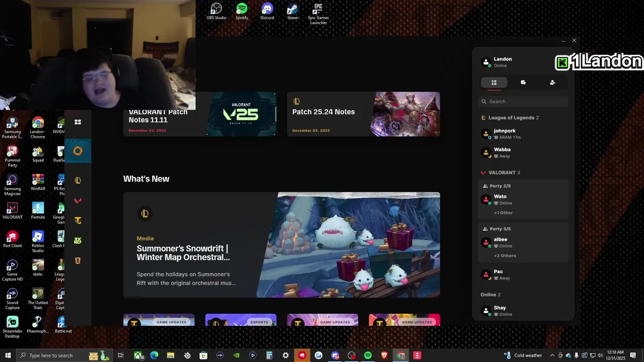Click the friends Search field
Viewport: 644px width, 362px height.
[x=523, y=102]
